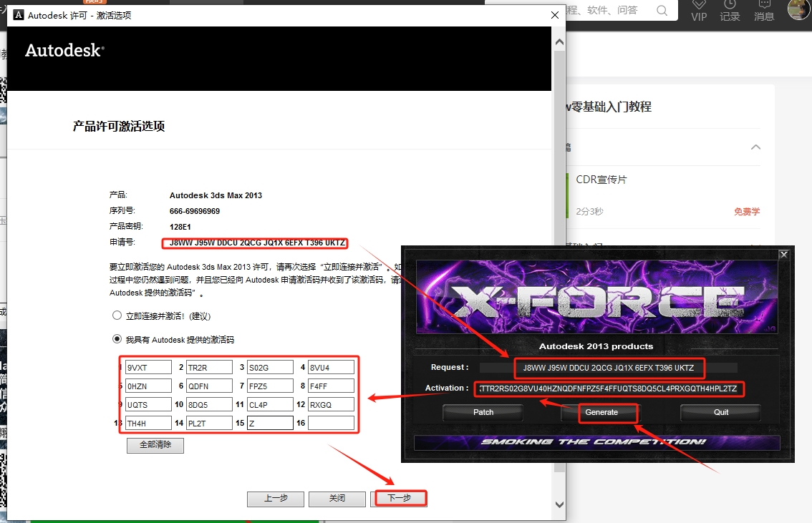The height and width of the screenshot is (523, 812).
Task: Select 我具有 Autodesk 提供的激活码 radio option
Action: pos(117,339)
